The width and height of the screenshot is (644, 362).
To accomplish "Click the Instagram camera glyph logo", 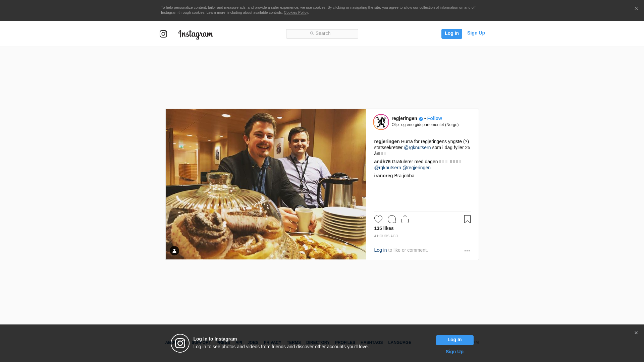I will 163,34.
